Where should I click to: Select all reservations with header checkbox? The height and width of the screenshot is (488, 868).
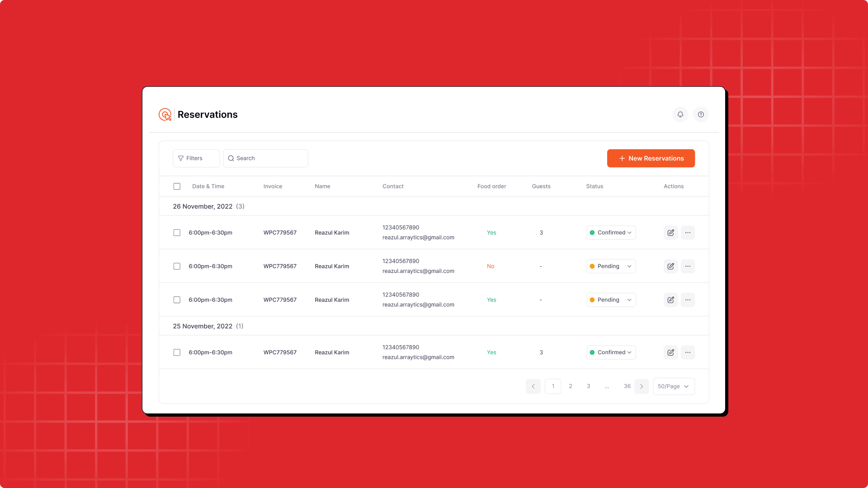pyautogui.click(x=177, y=186)
